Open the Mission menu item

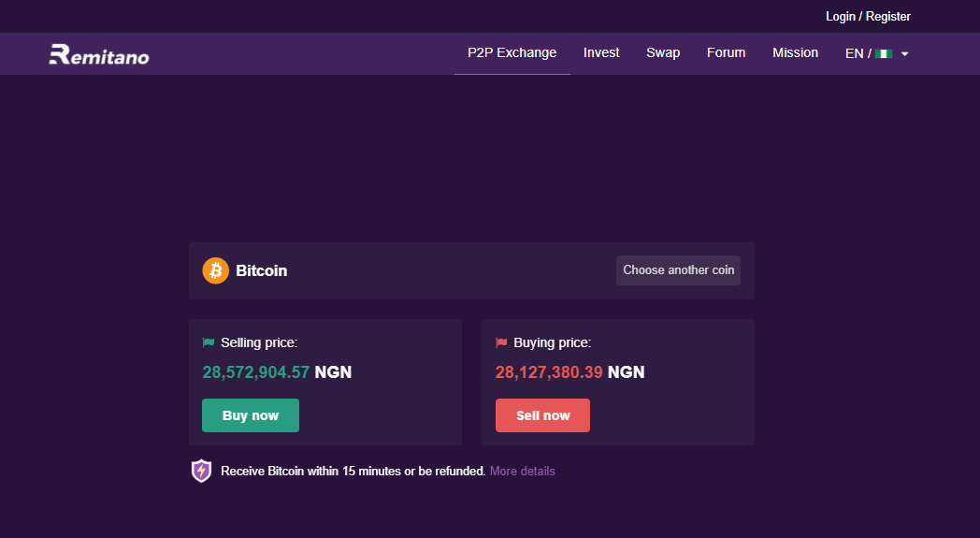[795, 52]
